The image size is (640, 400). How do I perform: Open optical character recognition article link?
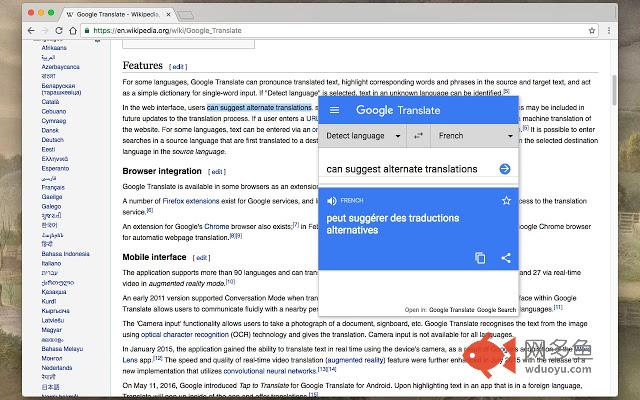tap(184, 335)
